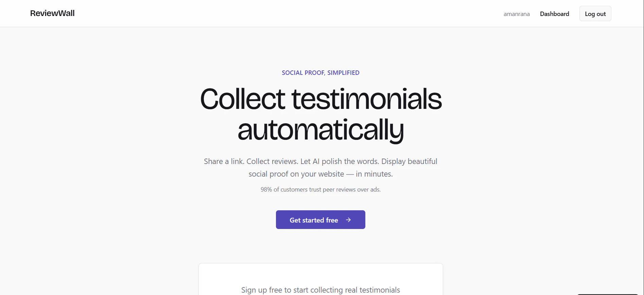Click the SOCIAL PROOF, SIMPLIFIED badge
The height and width of the screenshot is (295, 644).
320,72
